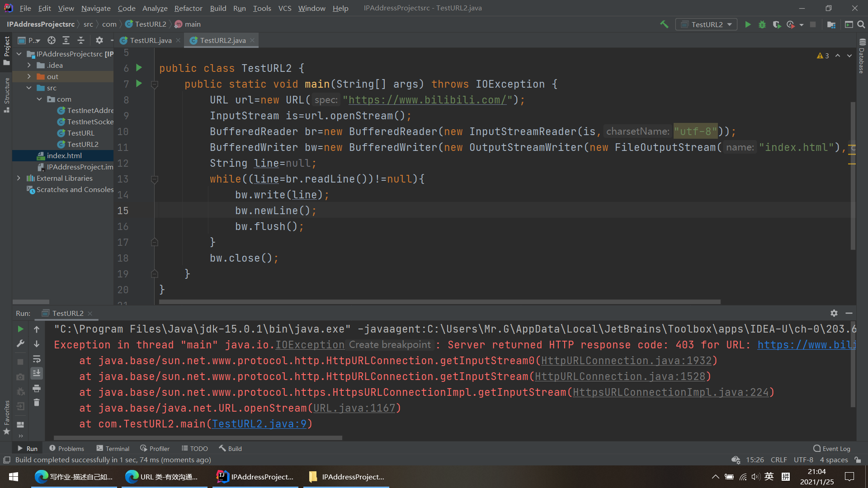Click the Run console horizontal scrollbar
Viewport: 868px width, 488px height.
[x=198, y=437]
